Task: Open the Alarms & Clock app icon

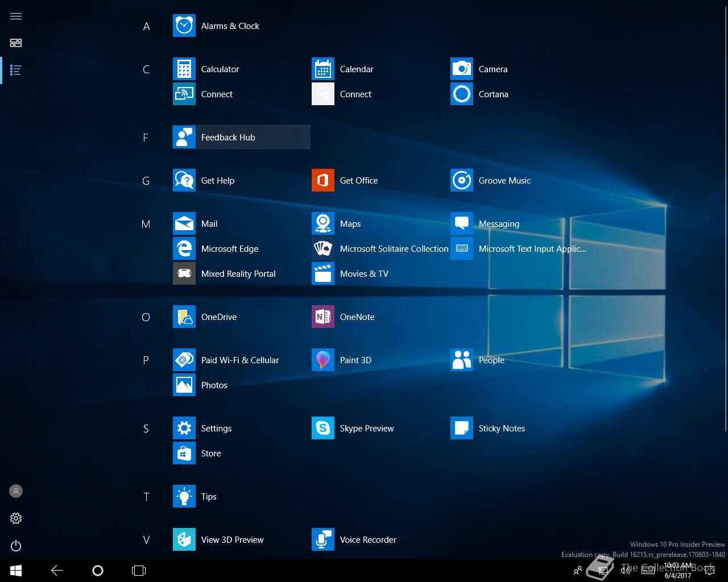Action: click(184, 26)
